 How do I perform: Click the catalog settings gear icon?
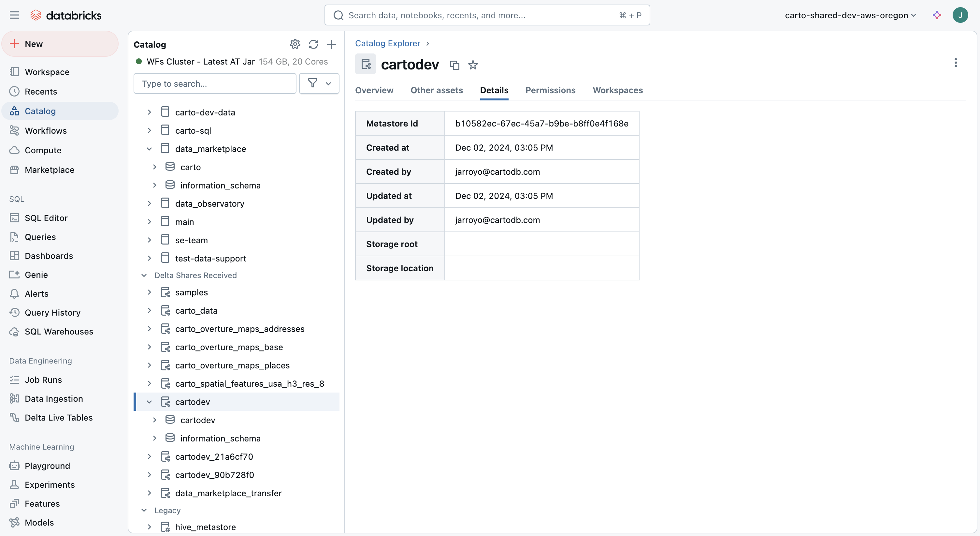tap(295, 44)
